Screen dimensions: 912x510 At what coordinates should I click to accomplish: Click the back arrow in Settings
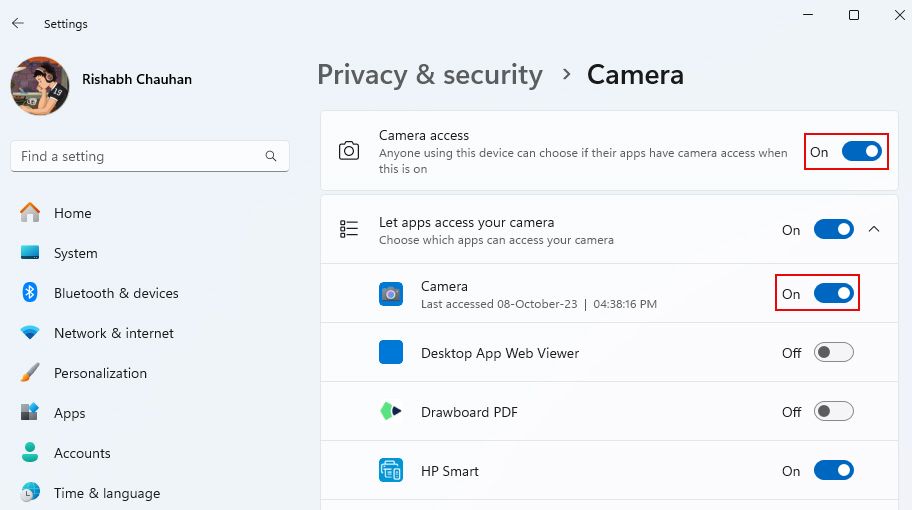[x=18, y=23]
